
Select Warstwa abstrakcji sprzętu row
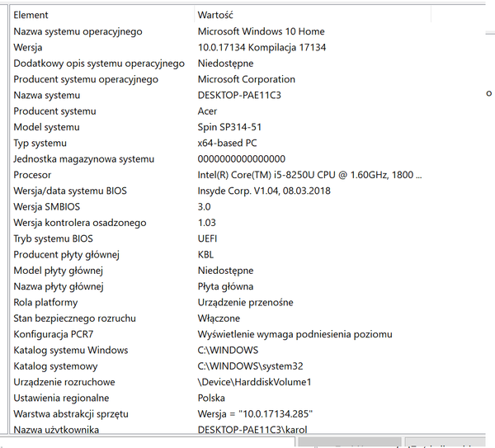pyautogui.click(x=71, y=414)
